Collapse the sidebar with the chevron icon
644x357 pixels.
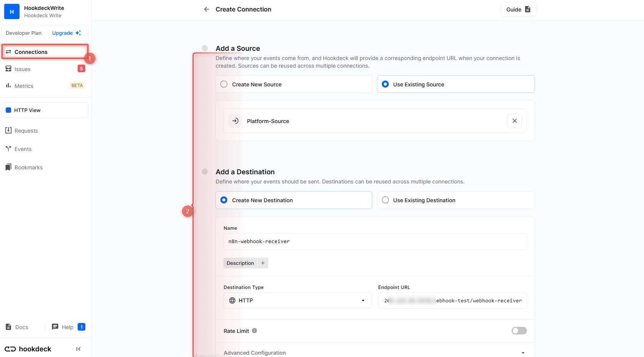[78, 349]
